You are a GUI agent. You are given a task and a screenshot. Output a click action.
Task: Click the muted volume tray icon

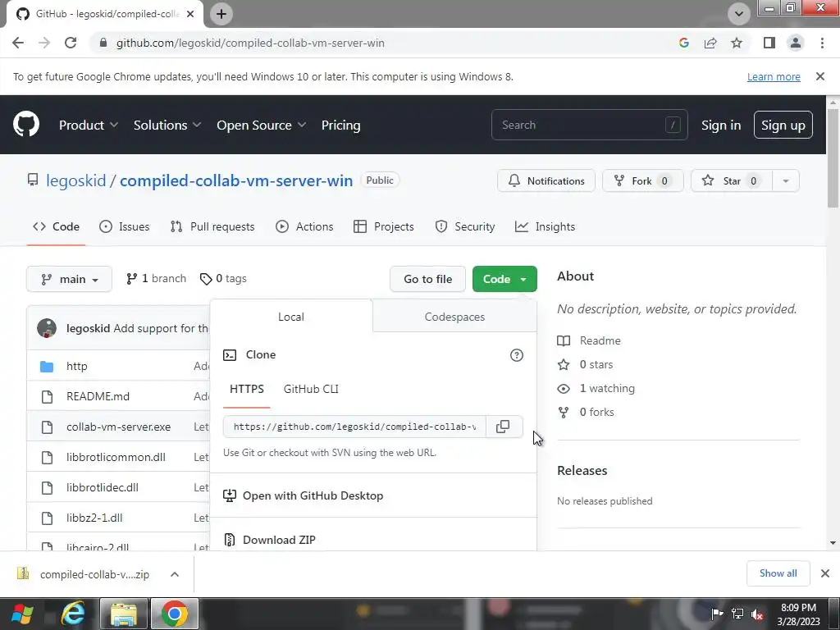pyautogui.click(x=757, y=614)
